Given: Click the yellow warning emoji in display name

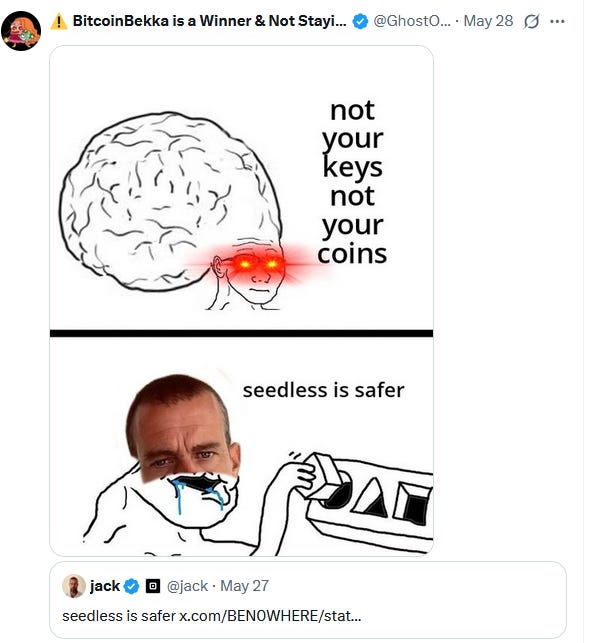Looking at the screenshot, I should [59, 21].
